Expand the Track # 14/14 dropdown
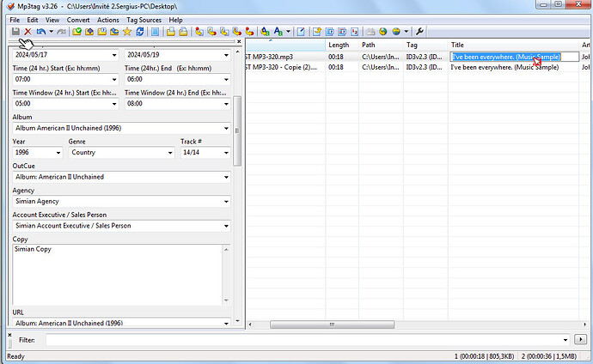This screenshot has height=364, width=593. (226, 153)
